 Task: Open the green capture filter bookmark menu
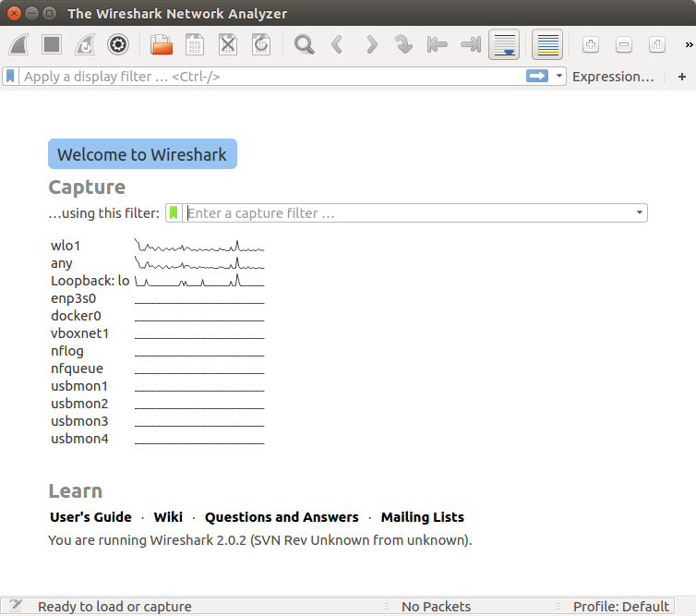174,212
